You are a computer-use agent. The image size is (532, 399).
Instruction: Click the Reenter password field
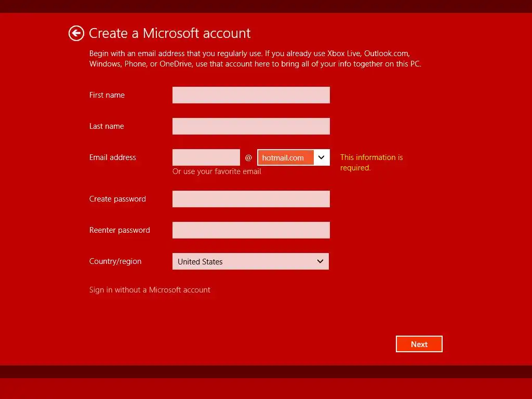point(251,230)
